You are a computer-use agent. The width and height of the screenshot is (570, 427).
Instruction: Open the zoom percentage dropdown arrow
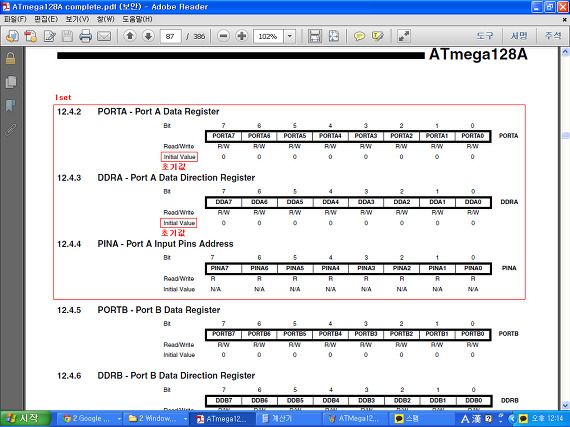coord(290,36)
